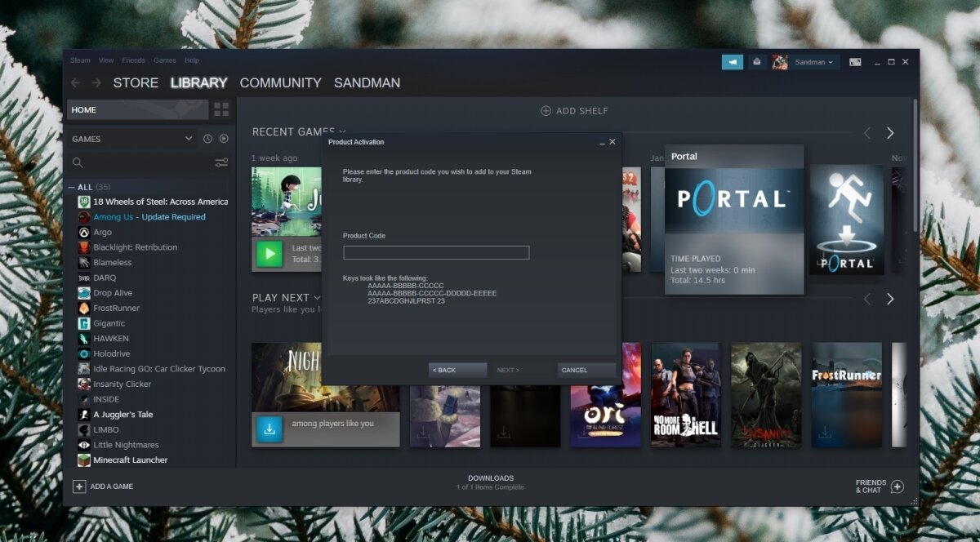Switch to the COMMUNITY tab
Screen dimensions: 980x542
[280, 82]
